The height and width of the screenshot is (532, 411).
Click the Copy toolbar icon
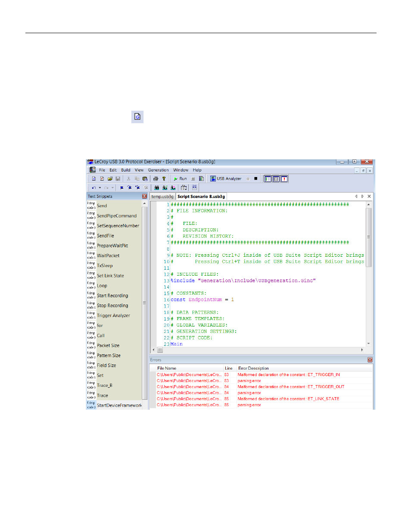[x=137, y=179]
